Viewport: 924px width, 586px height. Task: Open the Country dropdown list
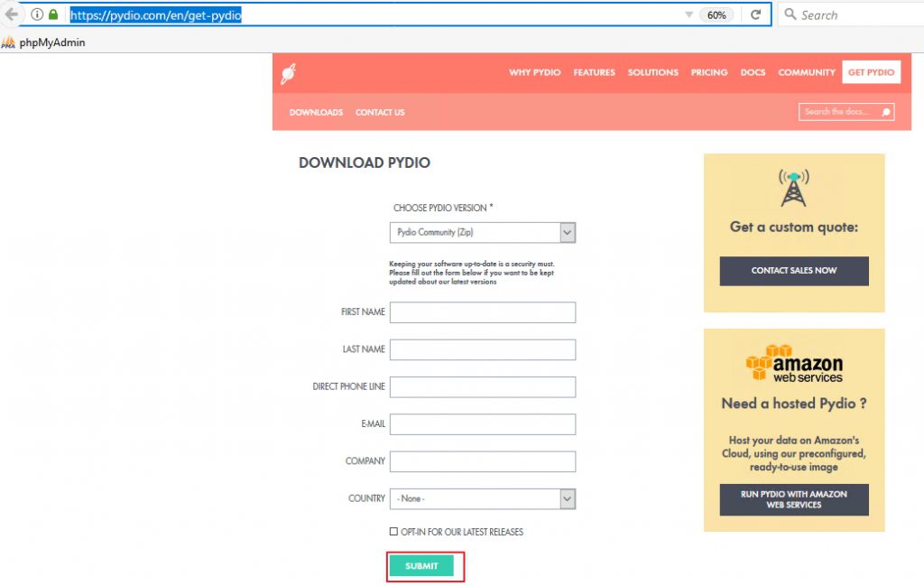[x=567, y=498]
